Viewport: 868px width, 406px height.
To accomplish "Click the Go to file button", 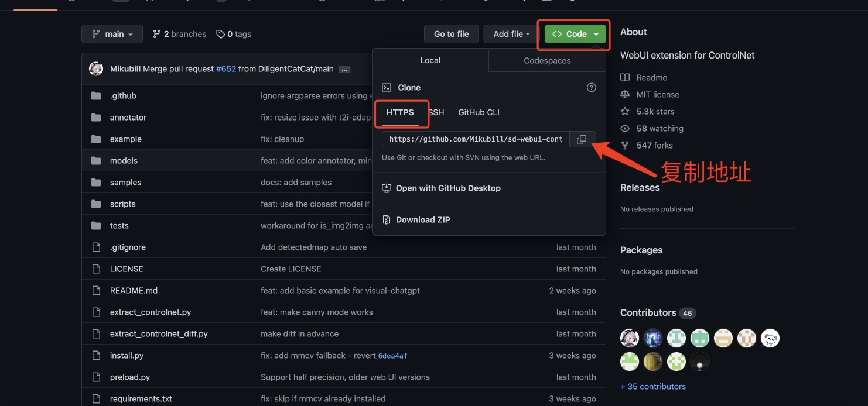I will pos(451,34).
